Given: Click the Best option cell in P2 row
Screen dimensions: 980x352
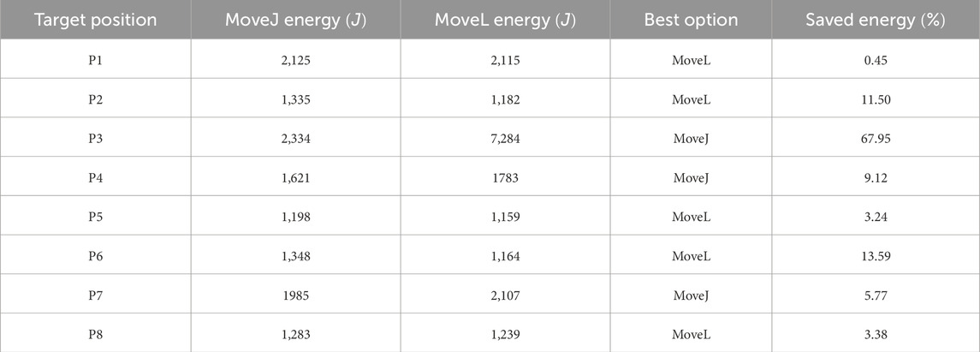Looking at the screenshot, I should [x=691, y=98].
